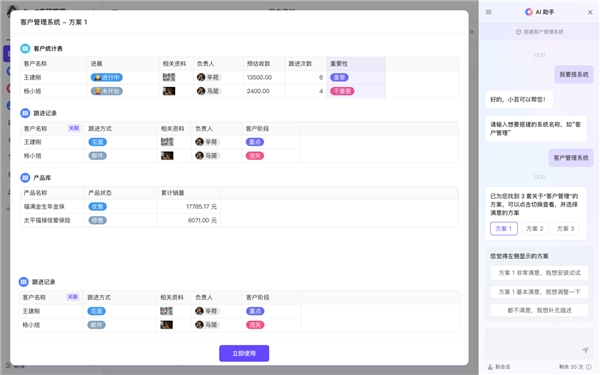Select 方案 1 option
The width and height of the screenshot is (600, 375).
coord(504,228)
